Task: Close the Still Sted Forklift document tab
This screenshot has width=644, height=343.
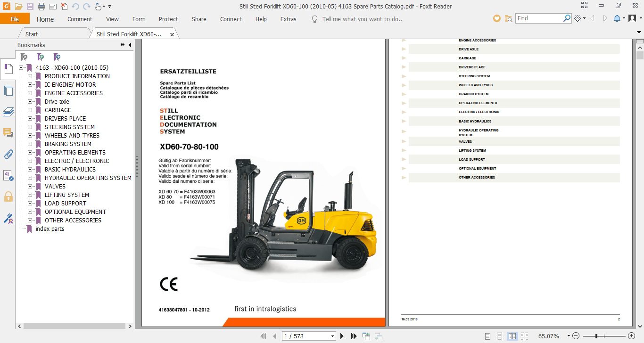Action: coord(172,34)
